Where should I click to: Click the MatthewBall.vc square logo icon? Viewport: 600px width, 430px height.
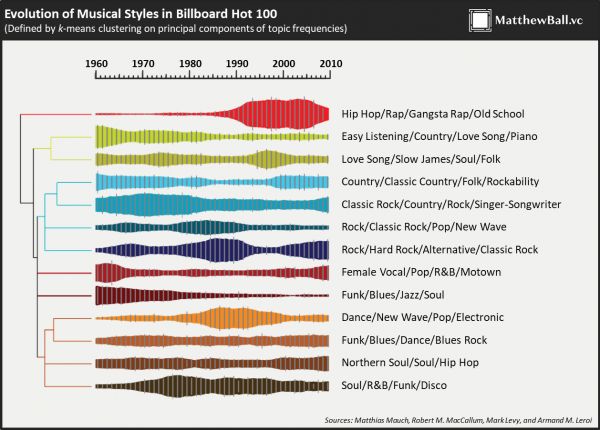coord(480,20)
